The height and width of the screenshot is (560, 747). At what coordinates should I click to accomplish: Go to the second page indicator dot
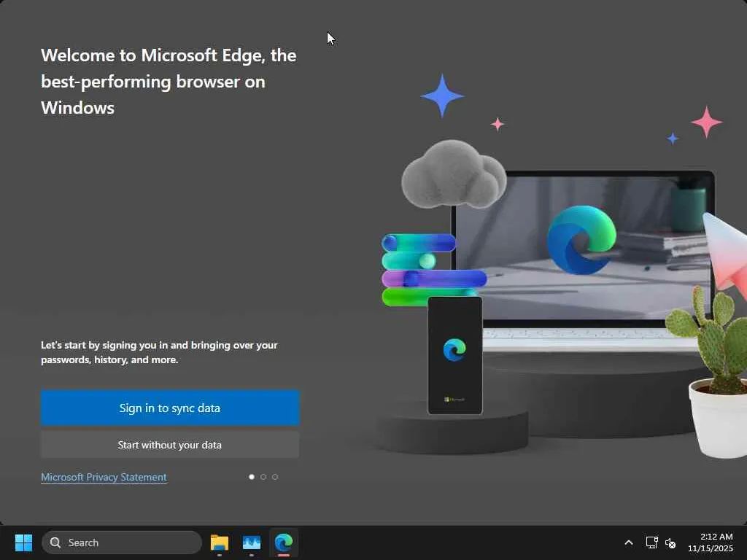coord(263,477)
